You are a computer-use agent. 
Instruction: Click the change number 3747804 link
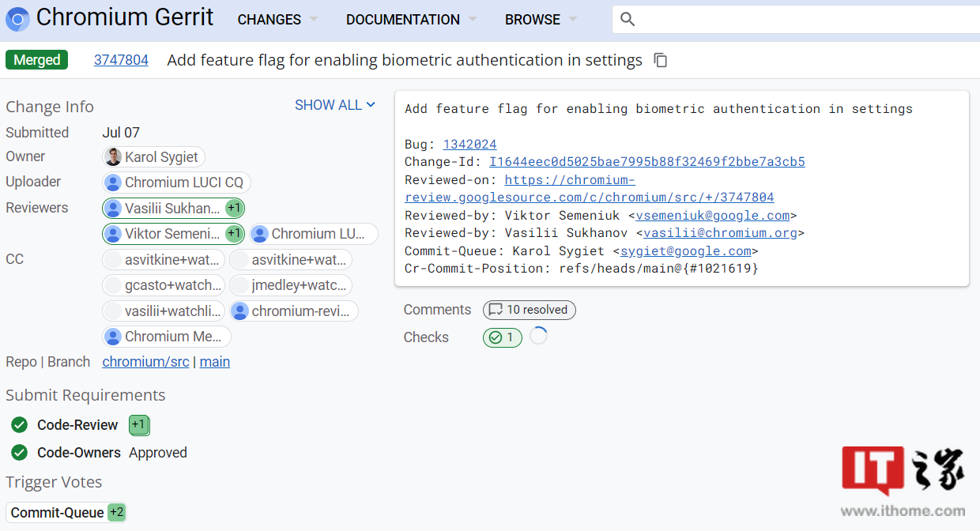coord(121,60)
